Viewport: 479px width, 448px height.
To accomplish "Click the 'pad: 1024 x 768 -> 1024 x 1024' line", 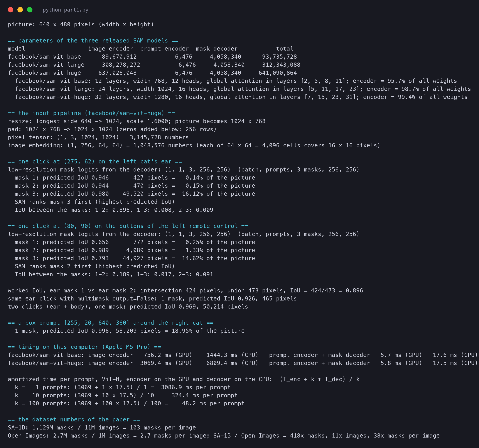I will (x=112, y=129).
